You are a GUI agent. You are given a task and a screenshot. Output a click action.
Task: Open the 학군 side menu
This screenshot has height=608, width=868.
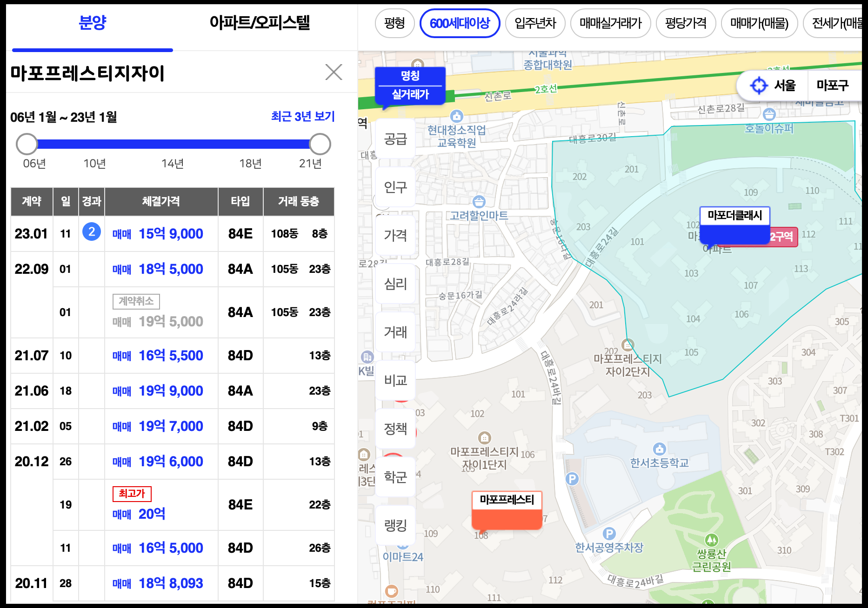pyautogui.click(x=395, y=477)
